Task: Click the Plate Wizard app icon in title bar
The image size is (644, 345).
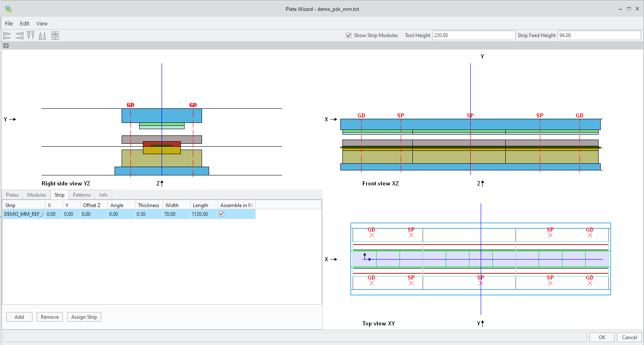Action: (x=8, y=9)
